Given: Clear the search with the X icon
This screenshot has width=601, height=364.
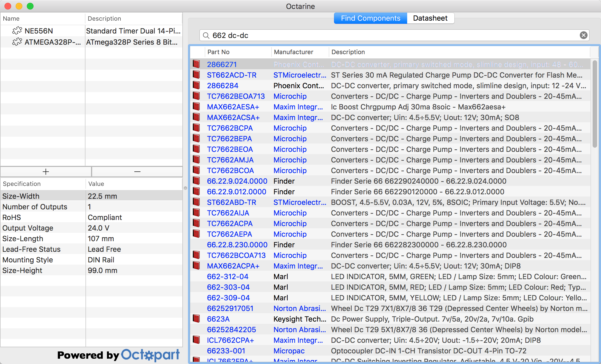Looking at the screenshot, I should click(x=583, y=35).
